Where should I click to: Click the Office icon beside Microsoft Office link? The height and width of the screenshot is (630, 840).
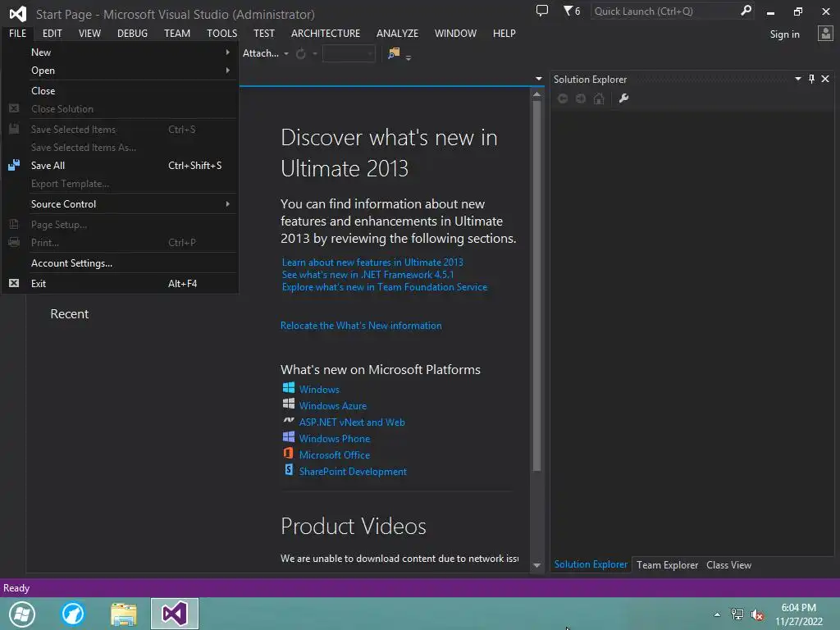point(288,453)
